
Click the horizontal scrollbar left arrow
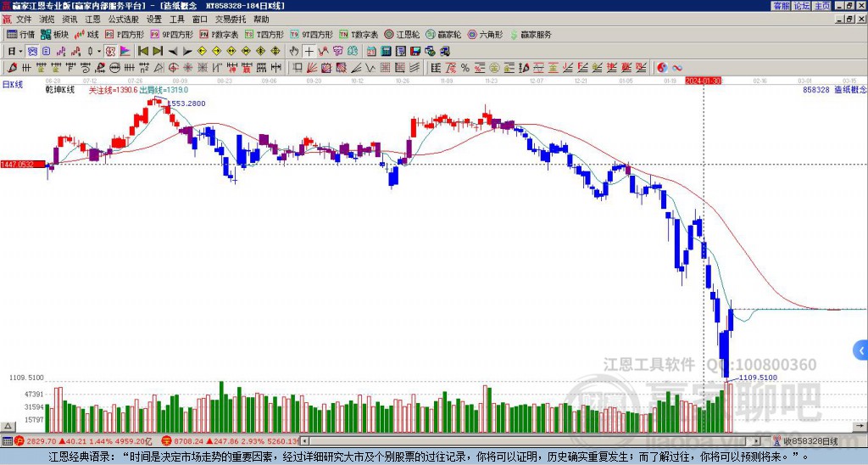(303, 441)
